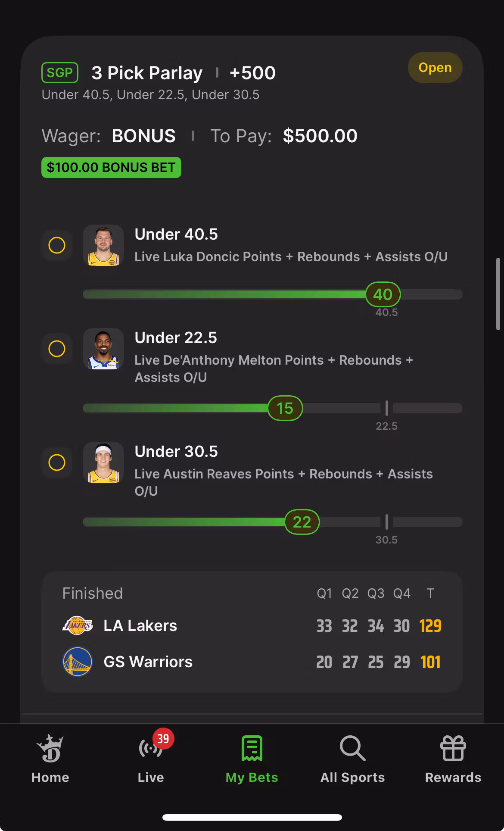
Task: Tap the LA Lakers team logo
Action: (78, 625)
